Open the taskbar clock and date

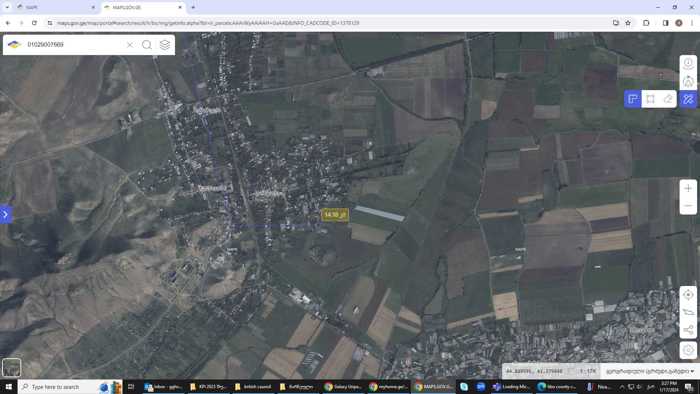tap(668, 387)
